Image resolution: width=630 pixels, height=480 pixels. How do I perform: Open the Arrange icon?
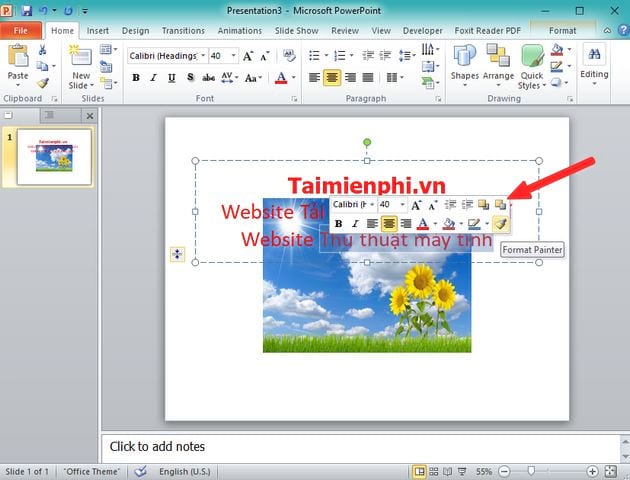498,55
